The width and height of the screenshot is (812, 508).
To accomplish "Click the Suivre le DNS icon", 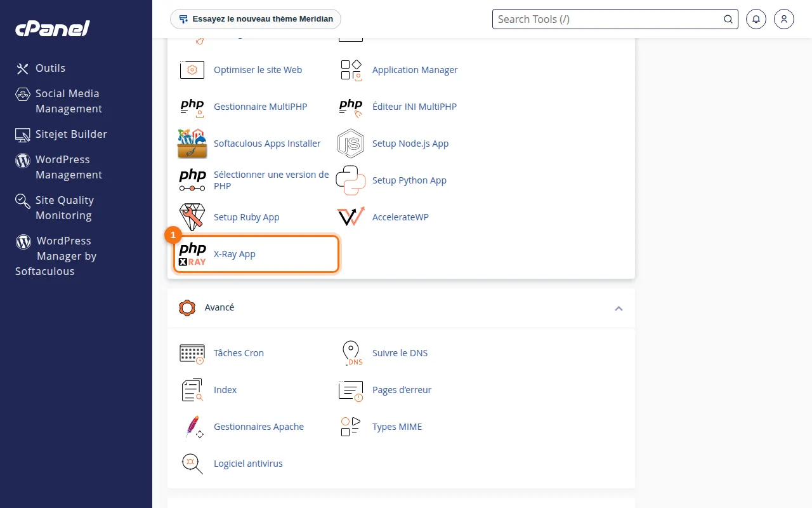I will point(351,353).
